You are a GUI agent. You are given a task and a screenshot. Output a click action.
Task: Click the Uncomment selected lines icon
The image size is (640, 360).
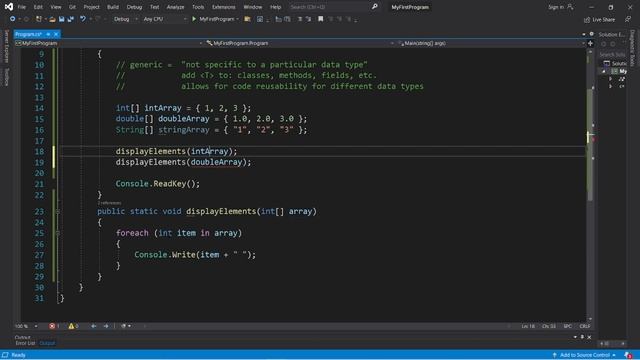[x=309, y=19]
